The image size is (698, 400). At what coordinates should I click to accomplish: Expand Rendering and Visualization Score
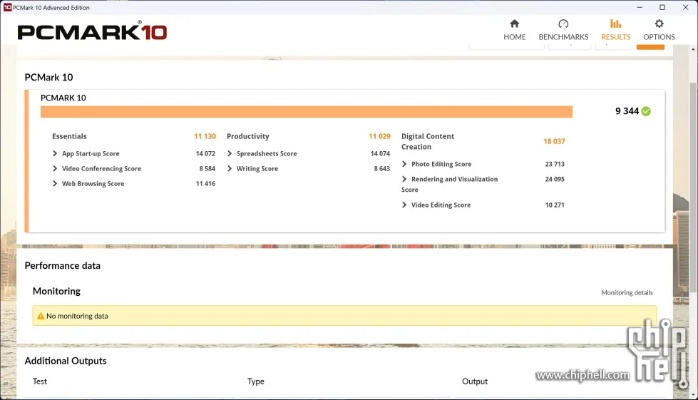[x=405, y=179]
